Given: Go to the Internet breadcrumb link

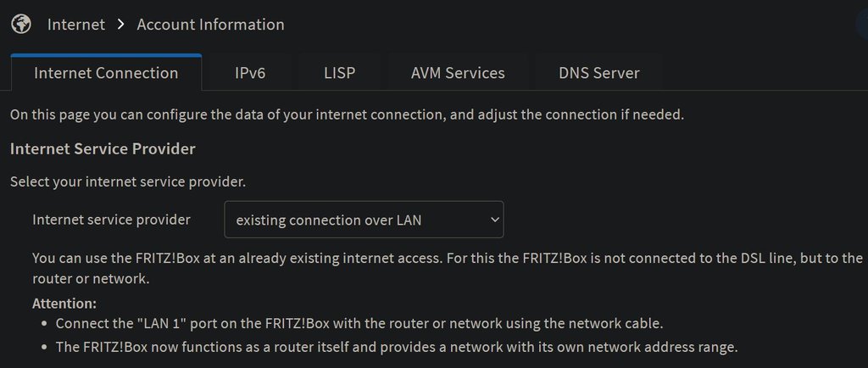Looking at the screenshot, I should 75,25.
